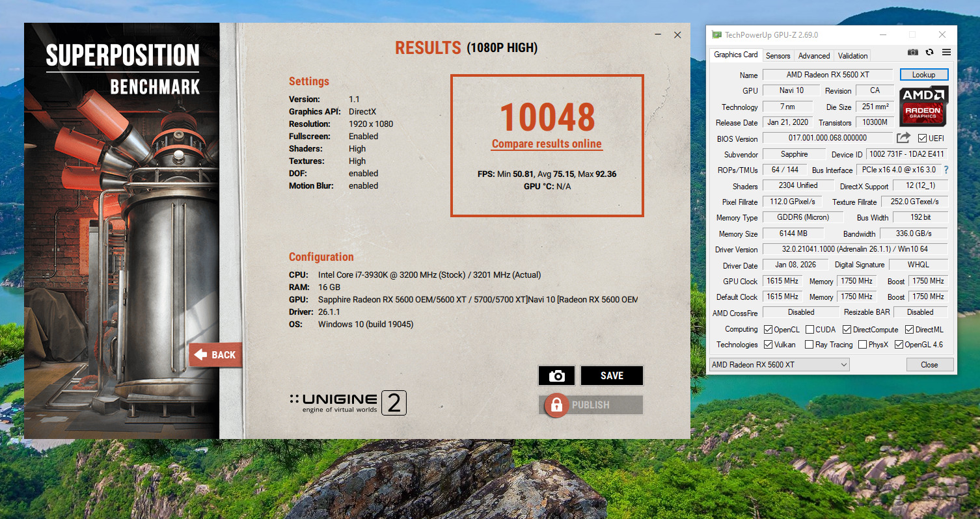This screenshot has width=980, height=519.
Task: Click the Release Date Jan 21, 2020
Action: [x=787, y=122]
